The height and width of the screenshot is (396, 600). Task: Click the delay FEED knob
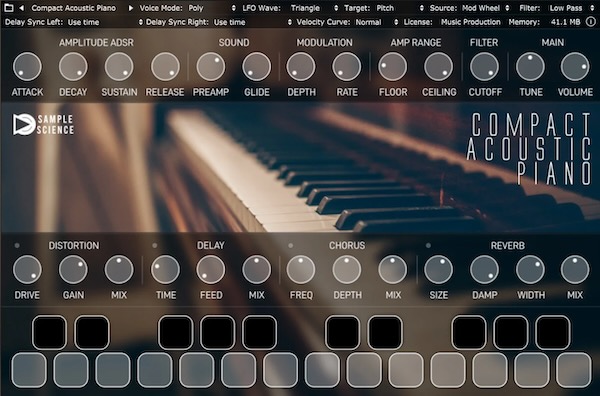pos(211,269)
